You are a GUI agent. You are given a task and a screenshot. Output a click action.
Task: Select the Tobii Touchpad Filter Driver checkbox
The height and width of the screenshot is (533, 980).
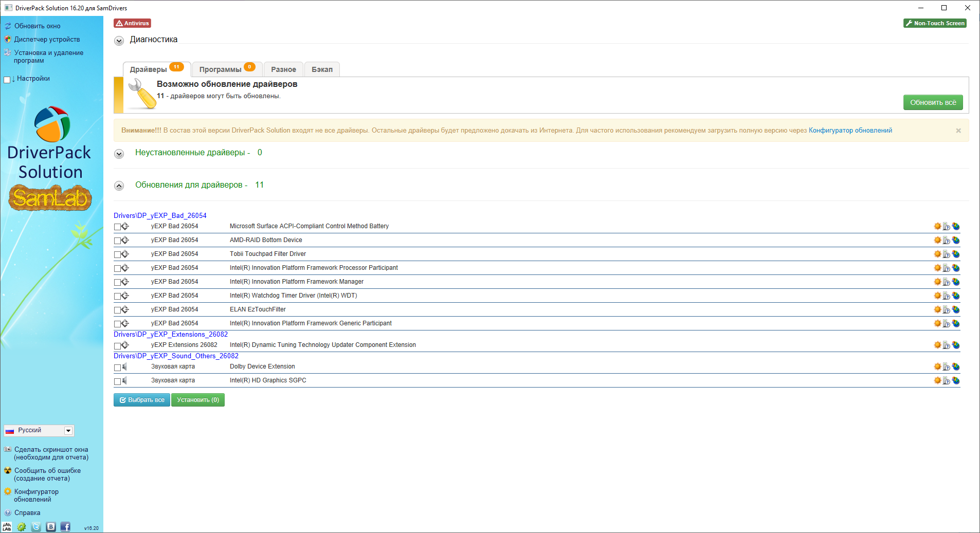[117, 254]
